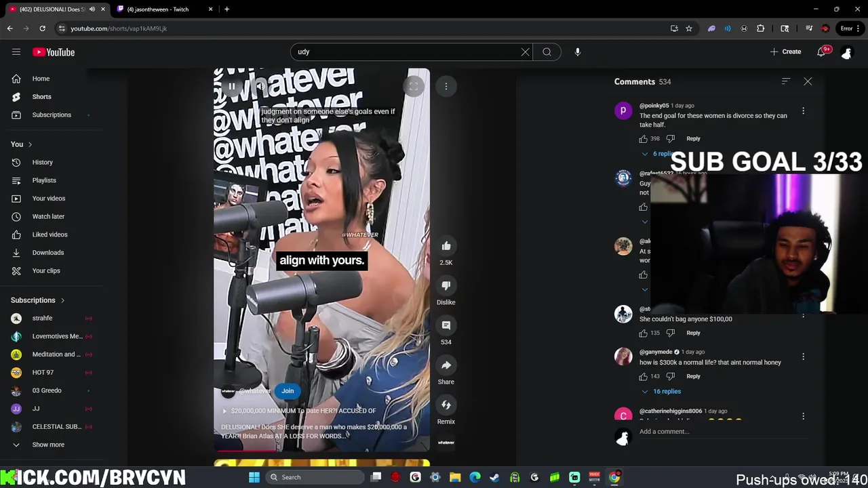Switch to the jasontheween Twitch tab
868x488 pixels.
click(x=161, y=9)
